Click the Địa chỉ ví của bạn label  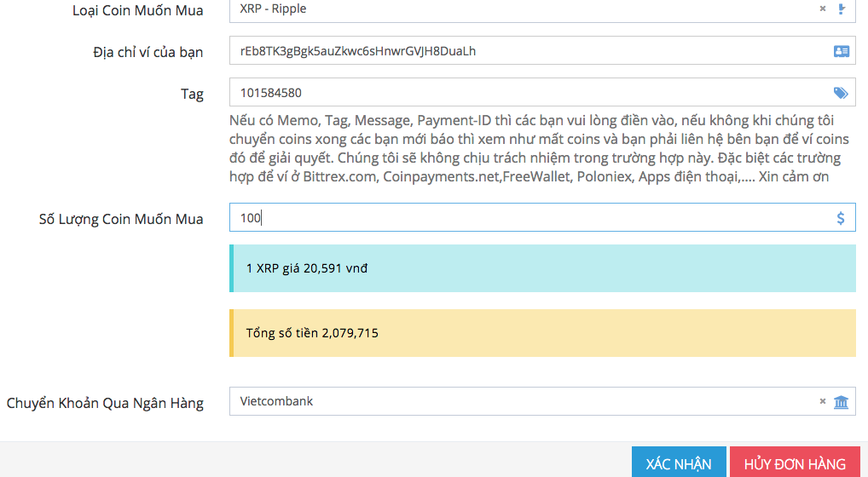[148, 53]
